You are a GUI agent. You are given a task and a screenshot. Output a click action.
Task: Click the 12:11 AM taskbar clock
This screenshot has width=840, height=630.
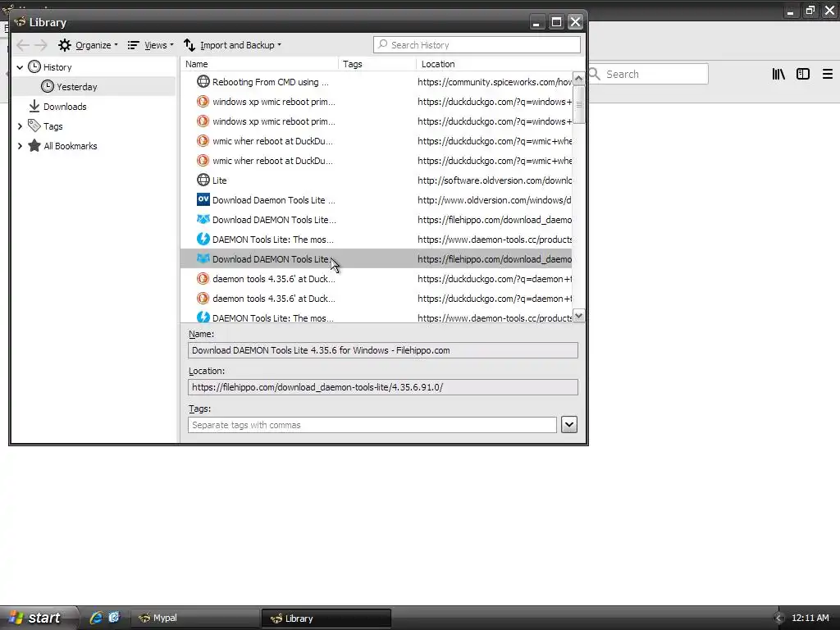click(810, 618)
